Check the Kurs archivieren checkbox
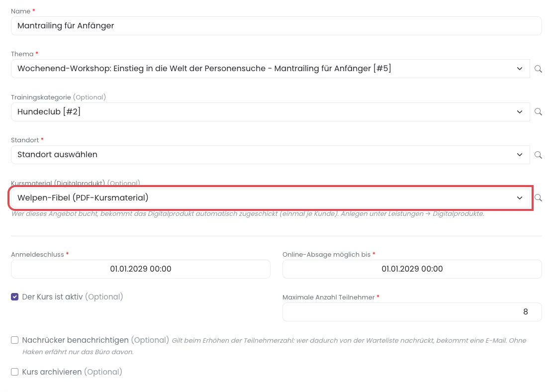Viewport: 553px width, 392px height. (14, 372)
